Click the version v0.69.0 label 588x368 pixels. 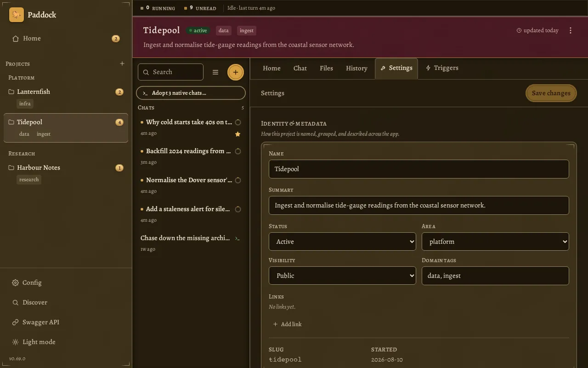[17, 358]
